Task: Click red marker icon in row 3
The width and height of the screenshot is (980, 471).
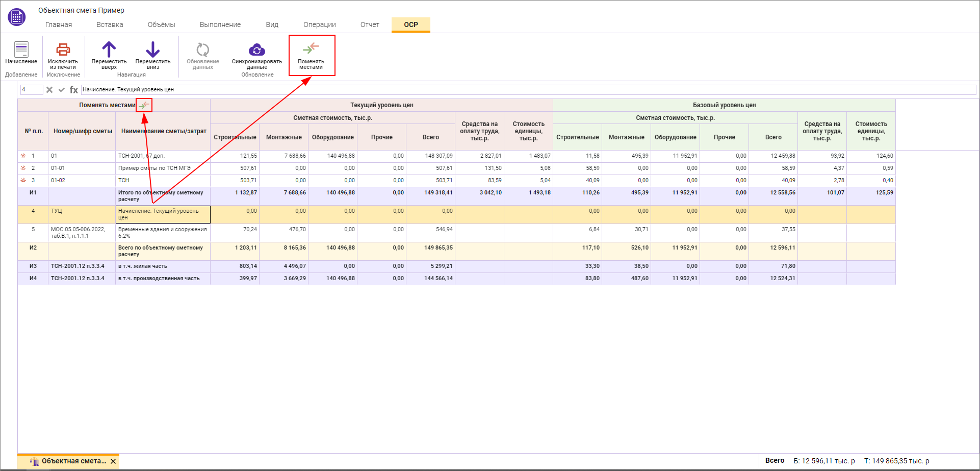Action: [x=23, y=180]
